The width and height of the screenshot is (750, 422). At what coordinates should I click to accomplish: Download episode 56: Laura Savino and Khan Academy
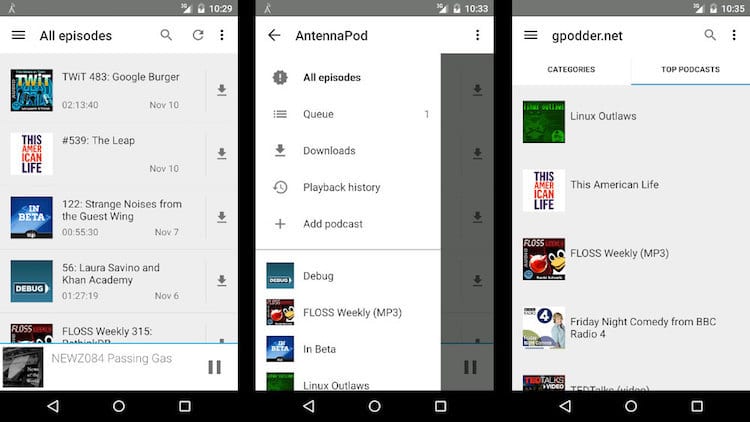[221, 281]
